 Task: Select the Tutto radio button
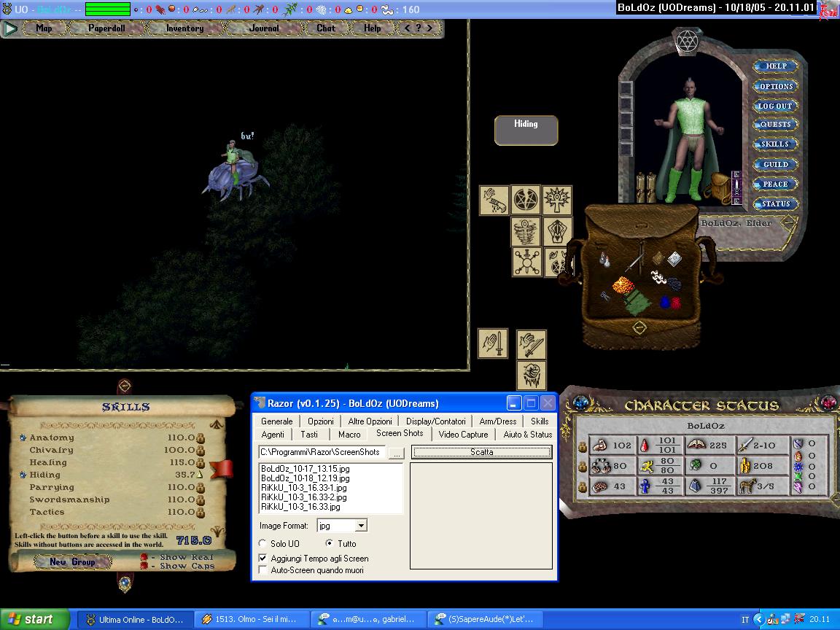pos(329,543)
